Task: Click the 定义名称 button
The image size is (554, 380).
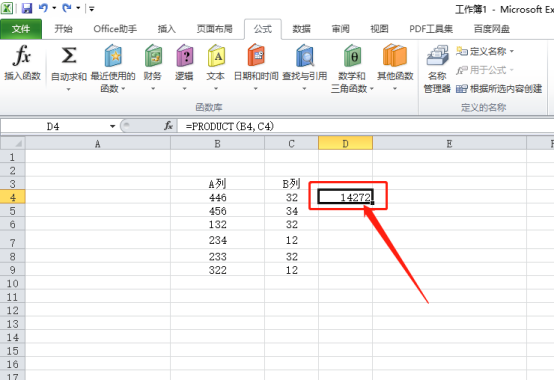Action: click(482, 52)
